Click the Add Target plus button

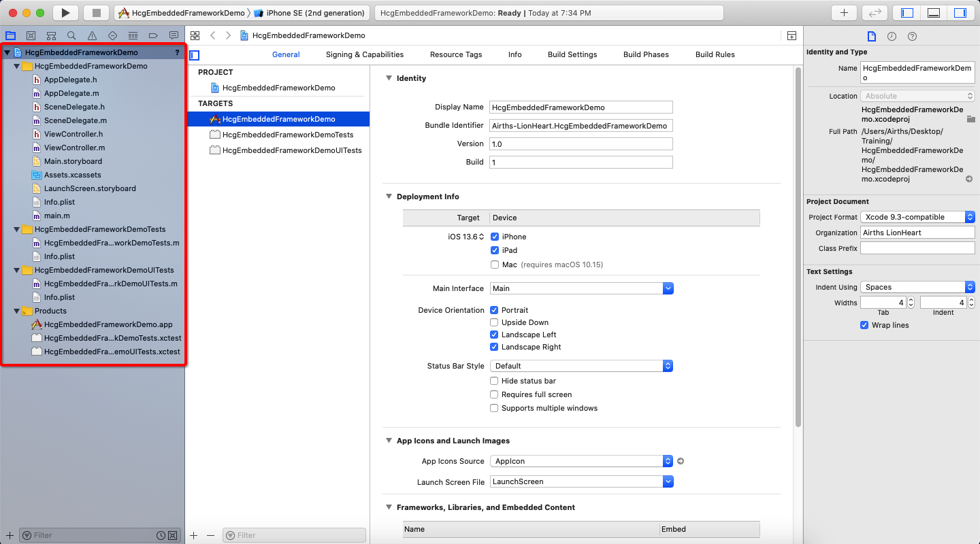coord(194,535)
